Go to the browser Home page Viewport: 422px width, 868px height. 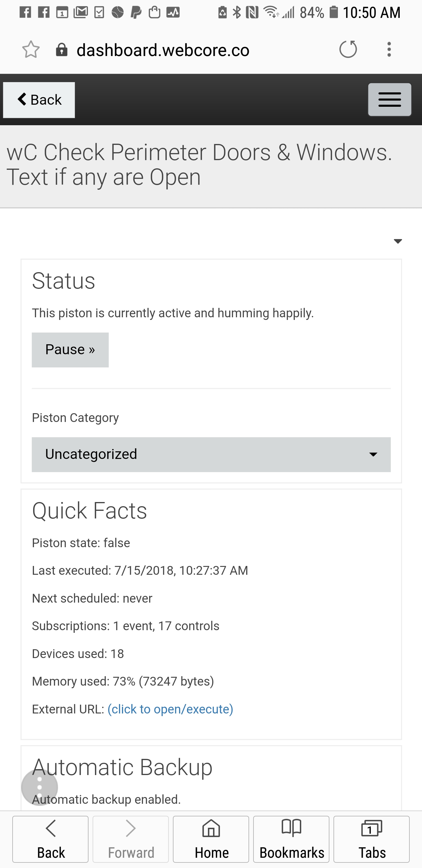click(x=211, y=839)
